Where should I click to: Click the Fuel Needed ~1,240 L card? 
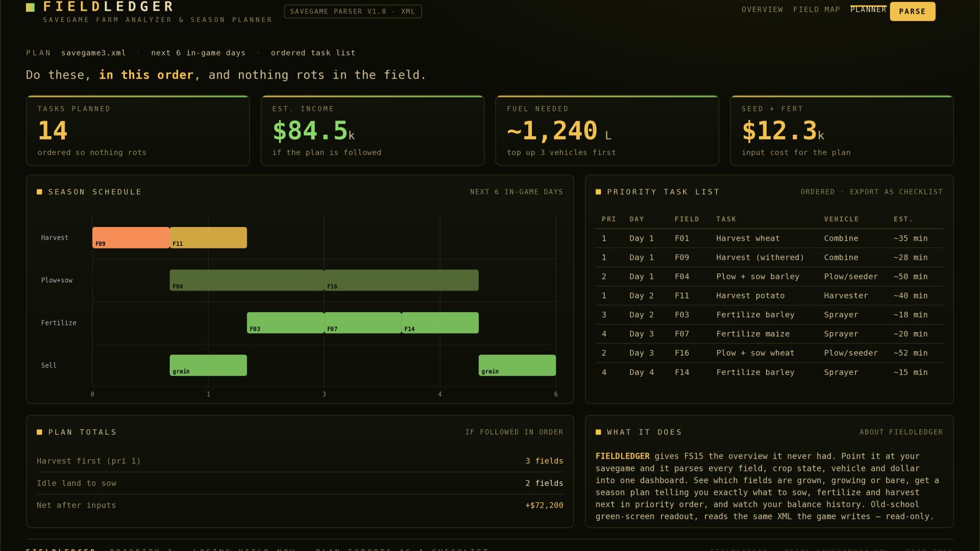click(x=607, y=131)
